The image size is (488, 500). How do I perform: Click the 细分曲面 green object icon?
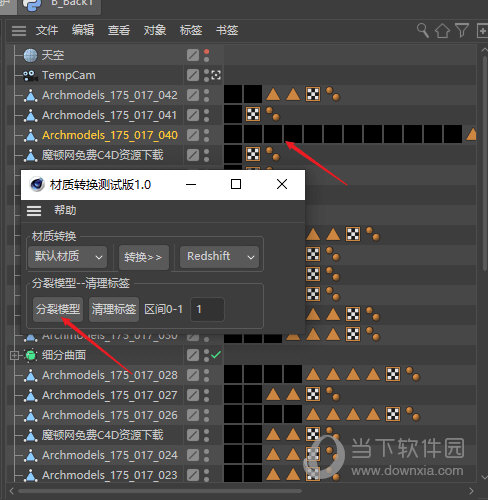[x=31, y=355]
